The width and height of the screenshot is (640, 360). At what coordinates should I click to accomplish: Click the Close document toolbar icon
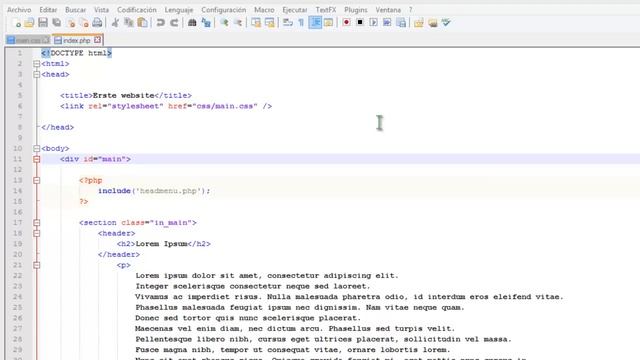point(71,23)
